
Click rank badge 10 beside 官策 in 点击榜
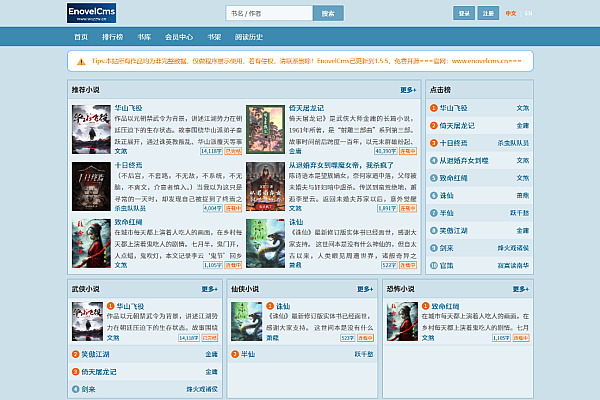[x=434, y=266]
